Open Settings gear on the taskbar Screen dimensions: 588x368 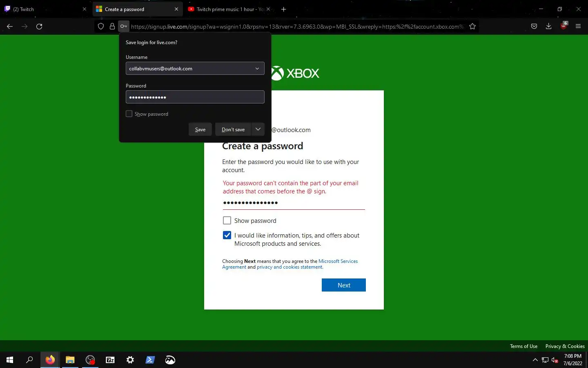(x=130, y=360)
